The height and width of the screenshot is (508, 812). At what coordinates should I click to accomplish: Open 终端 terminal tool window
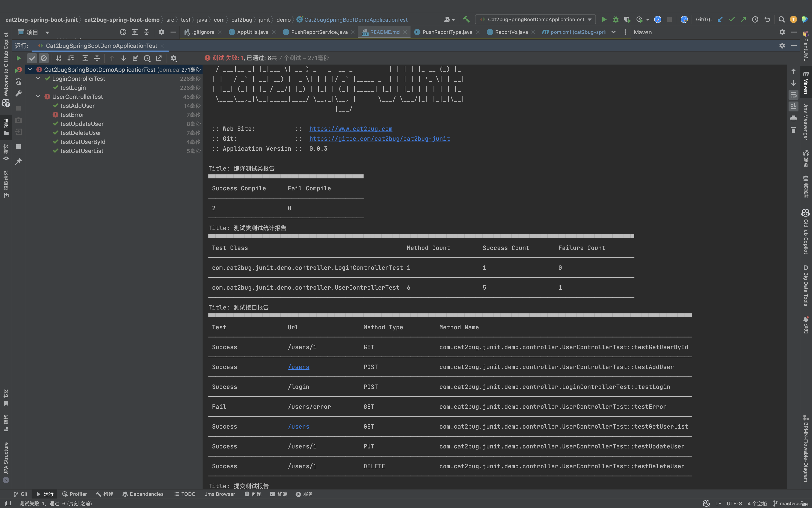pos(279,494)
